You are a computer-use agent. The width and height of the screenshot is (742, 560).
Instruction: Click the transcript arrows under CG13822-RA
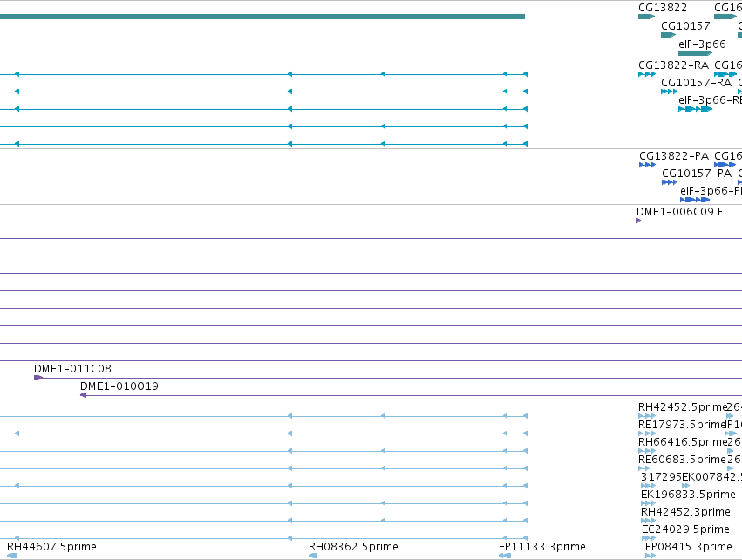point(647,74)
